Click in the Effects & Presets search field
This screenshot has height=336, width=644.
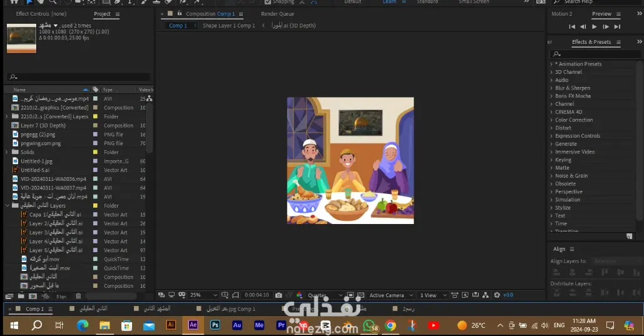(595, 54)
